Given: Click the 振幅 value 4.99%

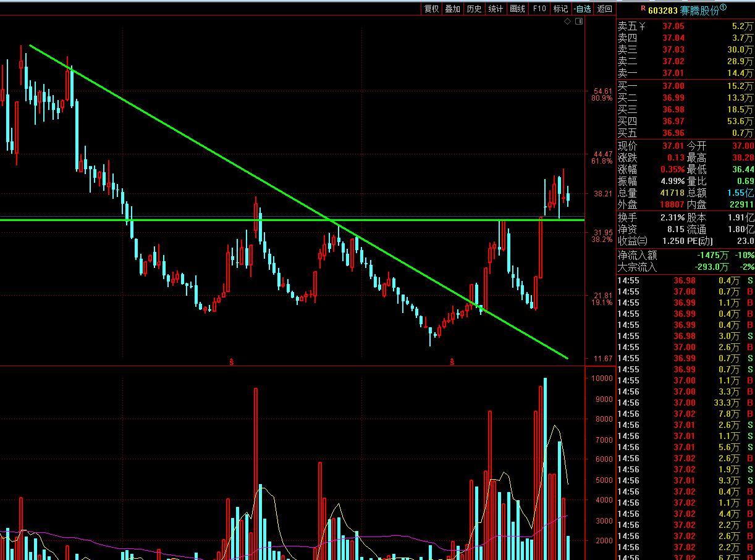Looking at the screenshot, I should [672, 181].
